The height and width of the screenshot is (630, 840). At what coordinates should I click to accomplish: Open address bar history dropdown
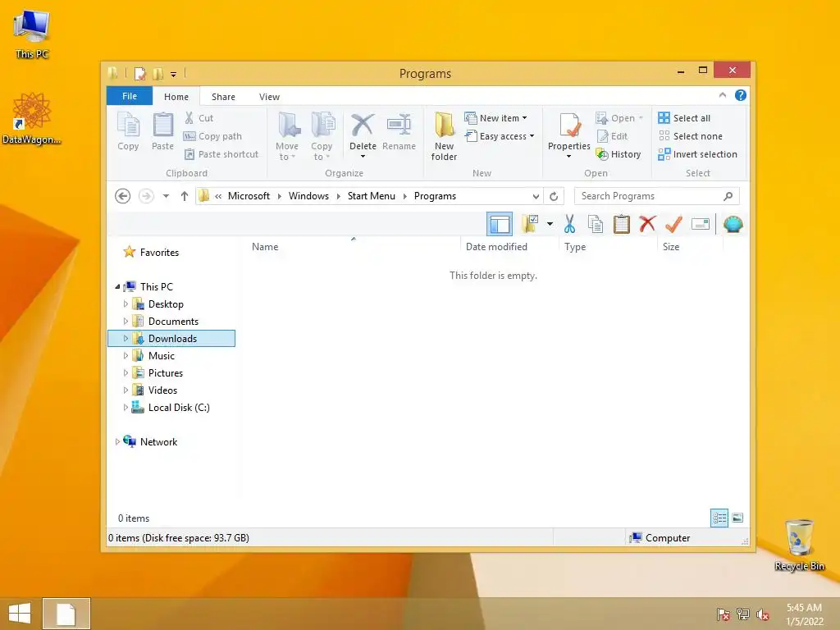pos(536,196)
